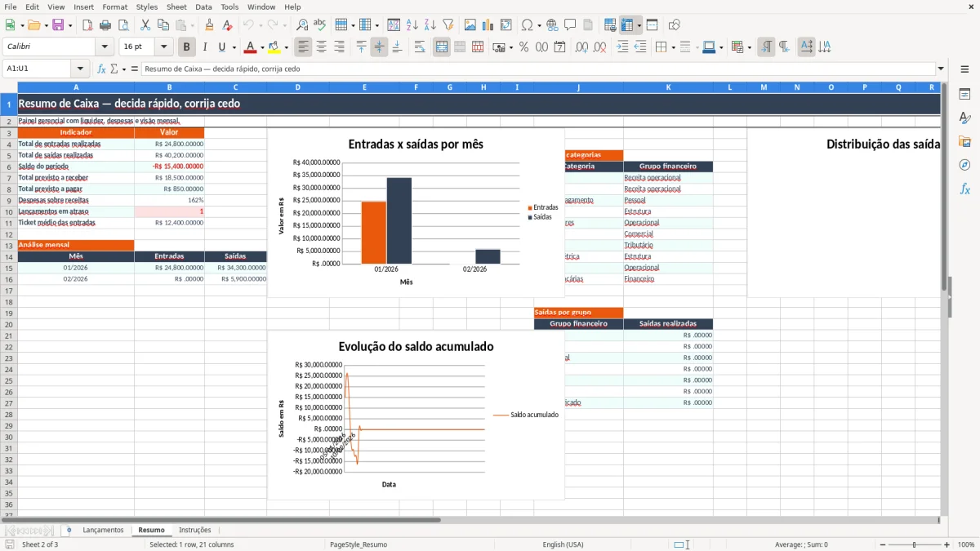Open the Styles menu
This screenshot has height=551, width=980.
147,7
